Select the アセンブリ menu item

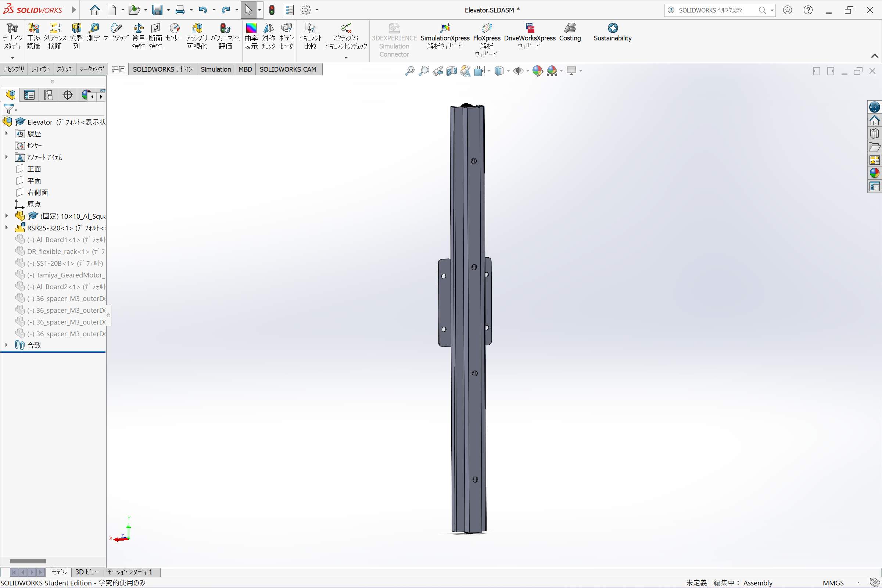[x=14, y=69]
